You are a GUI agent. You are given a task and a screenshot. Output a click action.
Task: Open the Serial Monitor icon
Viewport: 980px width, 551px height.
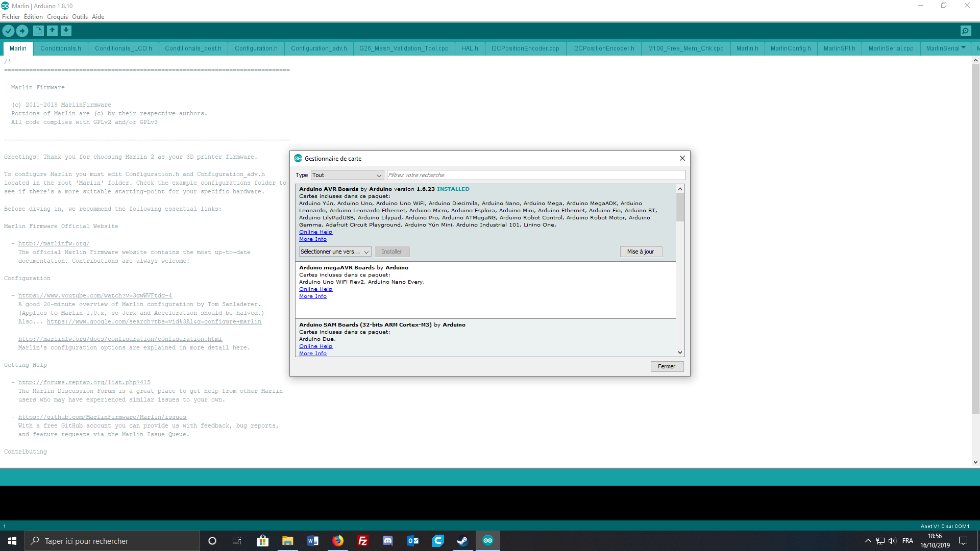click(966, 31)
